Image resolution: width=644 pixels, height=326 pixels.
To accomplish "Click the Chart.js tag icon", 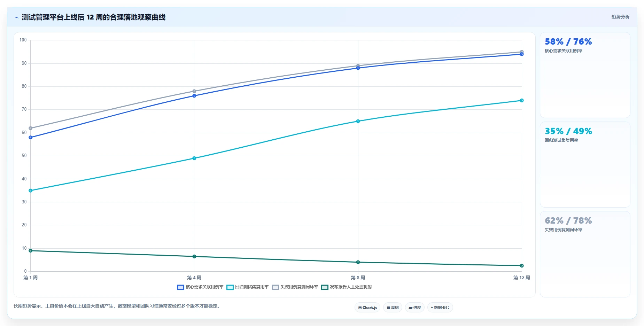I will click(360, 308).
